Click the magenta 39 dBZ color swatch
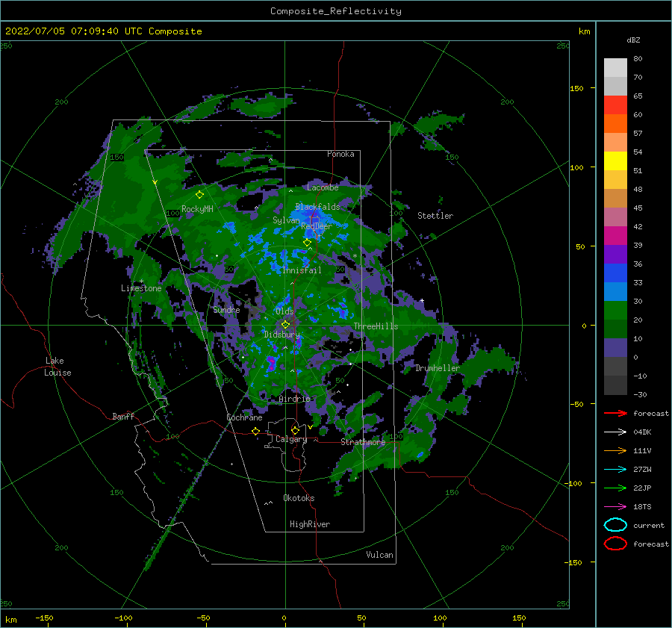Viewport: 672px width, 628px height. [615, 236]
